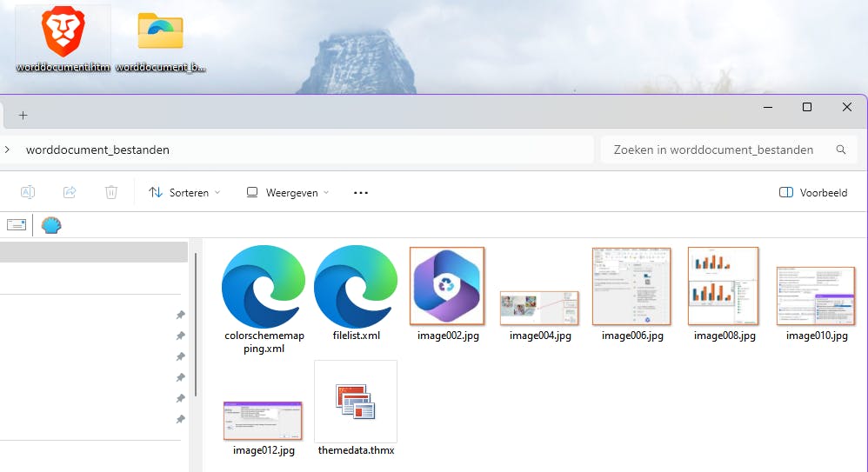Click the highlighted row in the navigation pane

(94, 252)
